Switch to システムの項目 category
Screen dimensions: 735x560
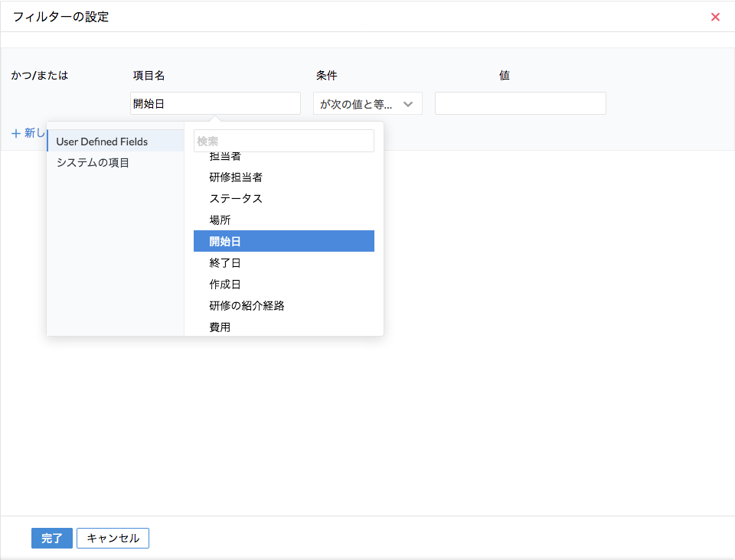coord(93,162)
